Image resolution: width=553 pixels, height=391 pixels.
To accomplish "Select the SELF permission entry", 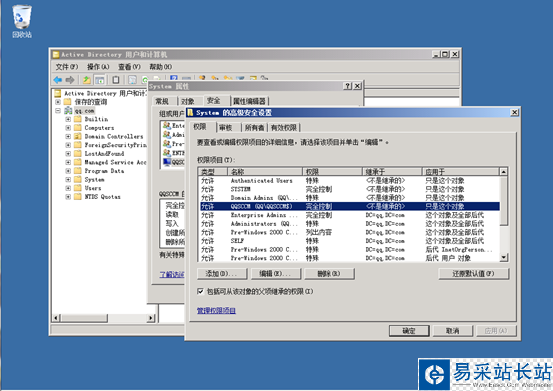I will tap(349, 241).
